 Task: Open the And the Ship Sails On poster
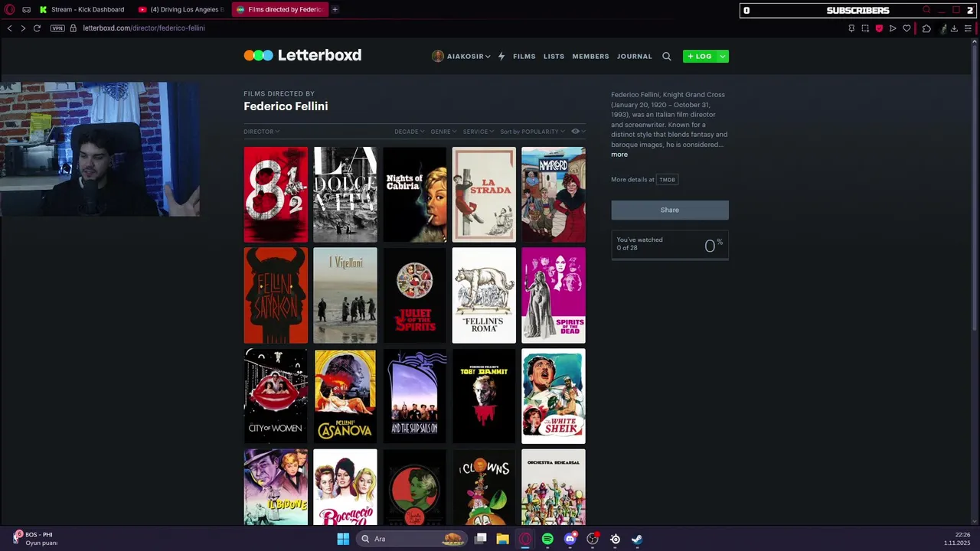point(414,396)
